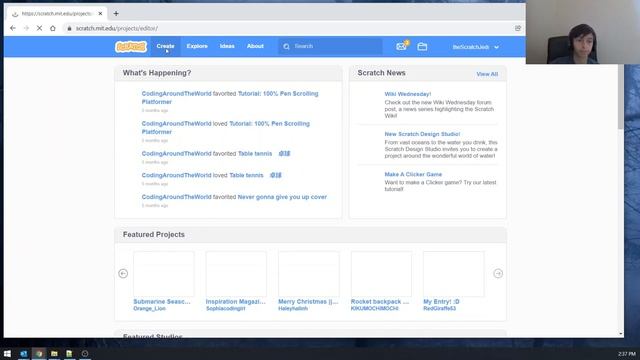This screenshot has height=360, width=640.
Task: Show previous featured projects with left arrow
Action: pos(123,273)
